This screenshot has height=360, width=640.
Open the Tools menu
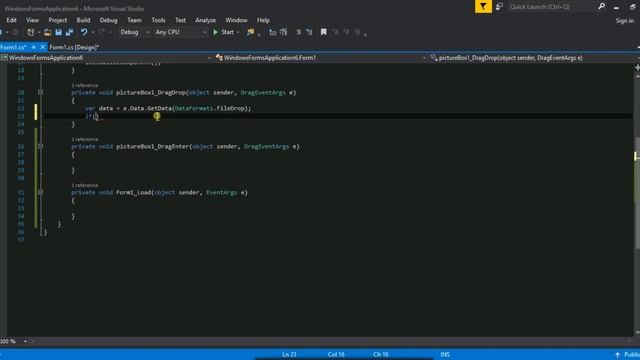[158, 20]
